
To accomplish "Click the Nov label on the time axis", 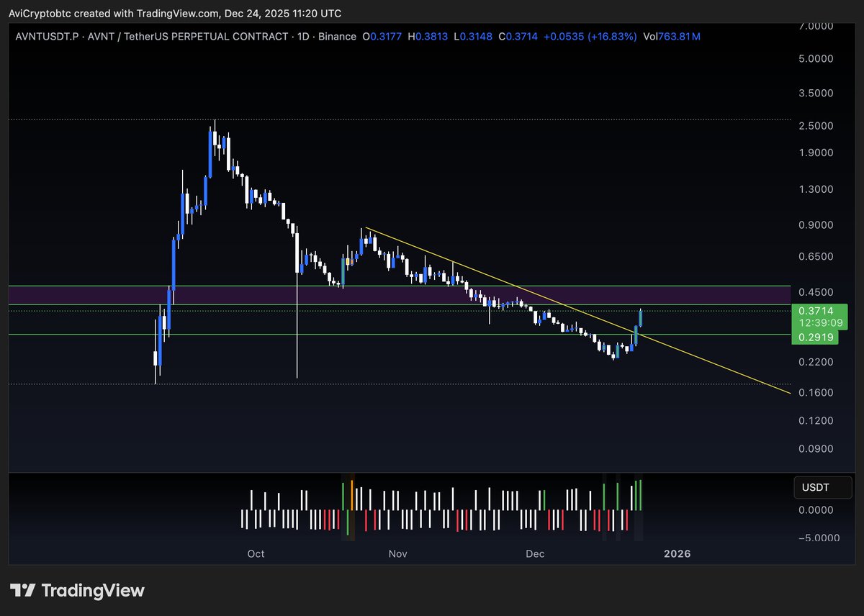I will [398, 553].
